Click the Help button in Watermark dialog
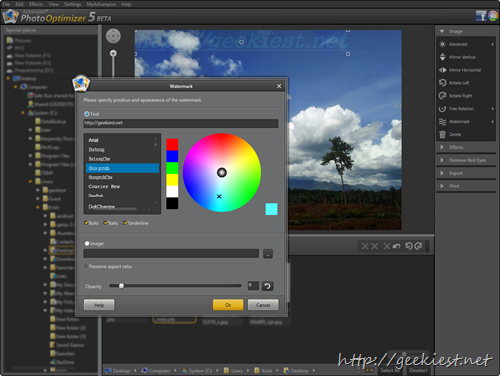The height and width of the screenshot is (376, 500). point(99,305)
